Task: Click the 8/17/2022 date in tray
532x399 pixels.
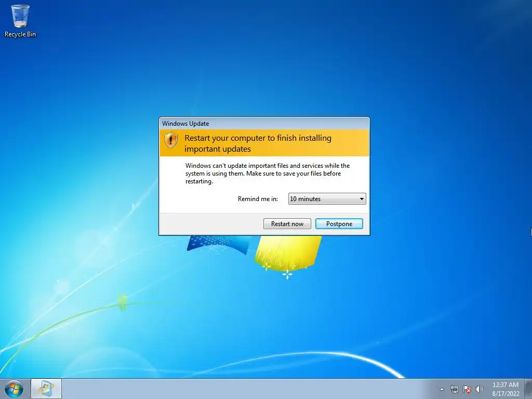Action: tap(506, 394)
